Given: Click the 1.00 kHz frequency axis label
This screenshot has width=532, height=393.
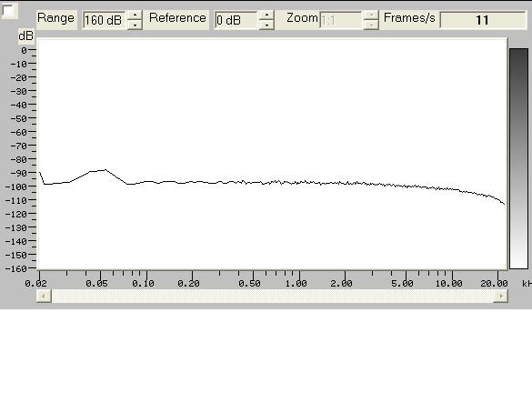Looking at the screenshot, I should (296, 284).
